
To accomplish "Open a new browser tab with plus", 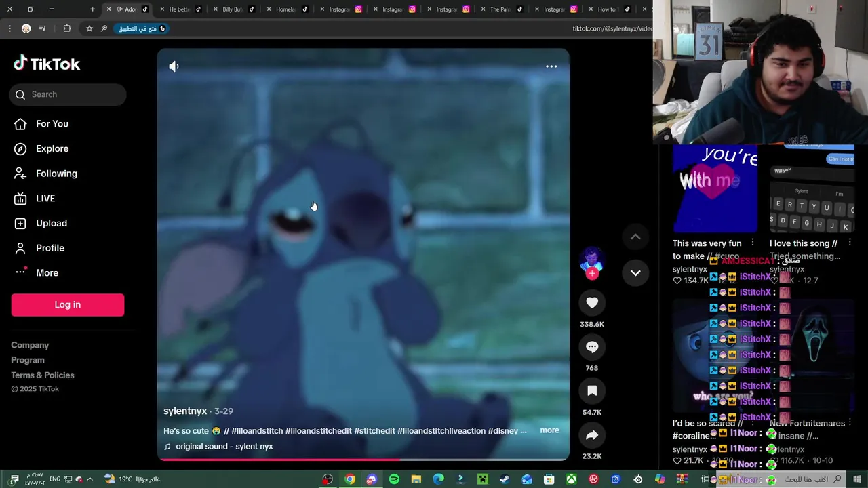I will [92, 9].
